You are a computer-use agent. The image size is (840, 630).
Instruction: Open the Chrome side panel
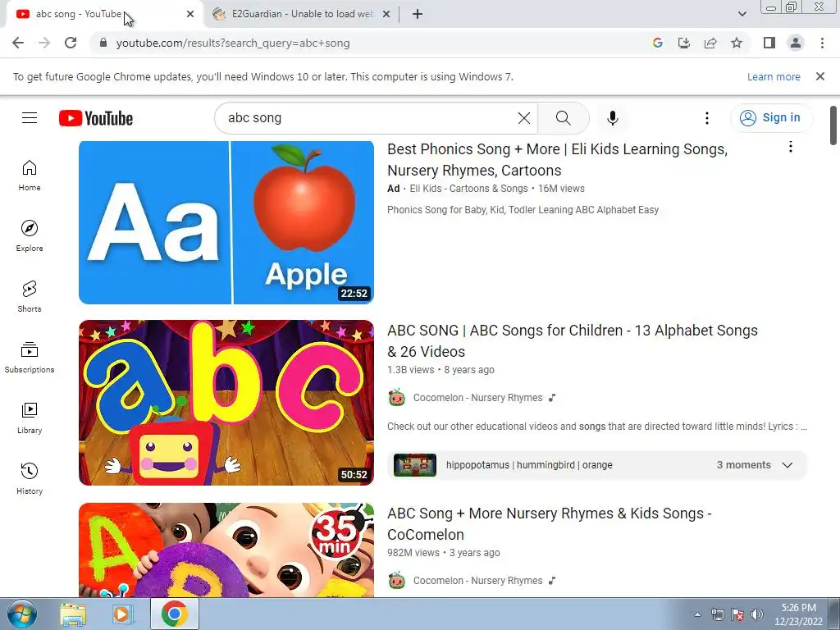[x=769, y=43]
